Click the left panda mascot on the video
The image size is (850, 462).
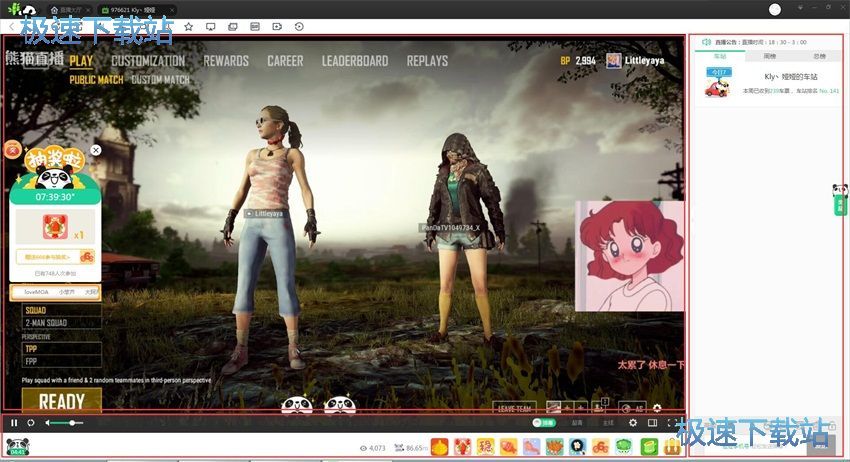point(297,405)
